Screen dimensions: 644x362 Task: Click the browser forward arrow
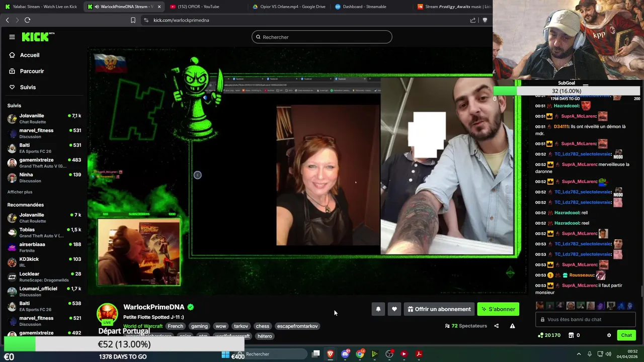17,20
